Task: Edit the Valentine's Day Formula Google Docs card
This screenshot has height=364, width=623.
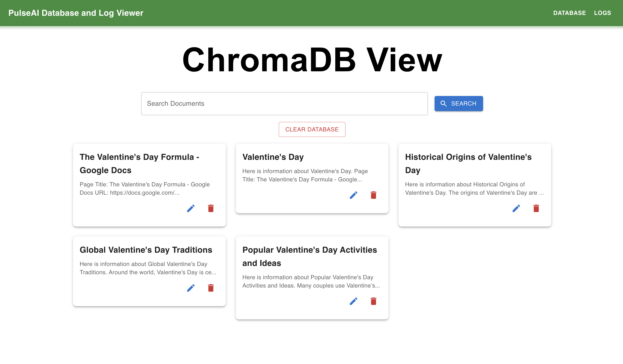Action: pos(191,208)
